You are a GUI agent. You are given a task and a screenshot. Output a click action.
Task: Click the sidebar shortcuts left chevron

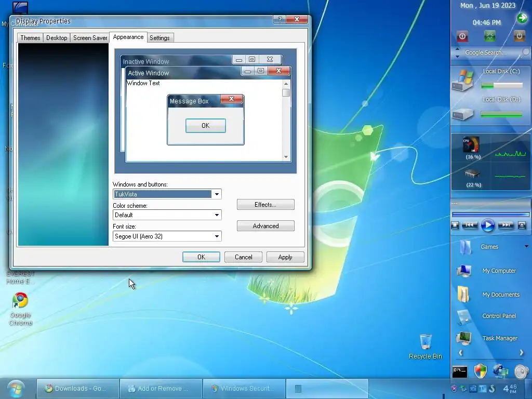460,353
